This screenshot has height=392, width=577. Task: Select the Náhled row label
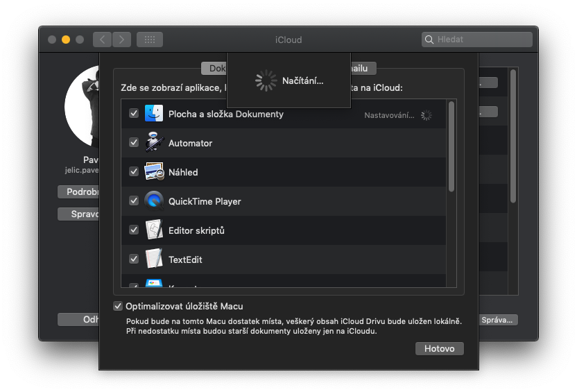[x=183, y=172]
